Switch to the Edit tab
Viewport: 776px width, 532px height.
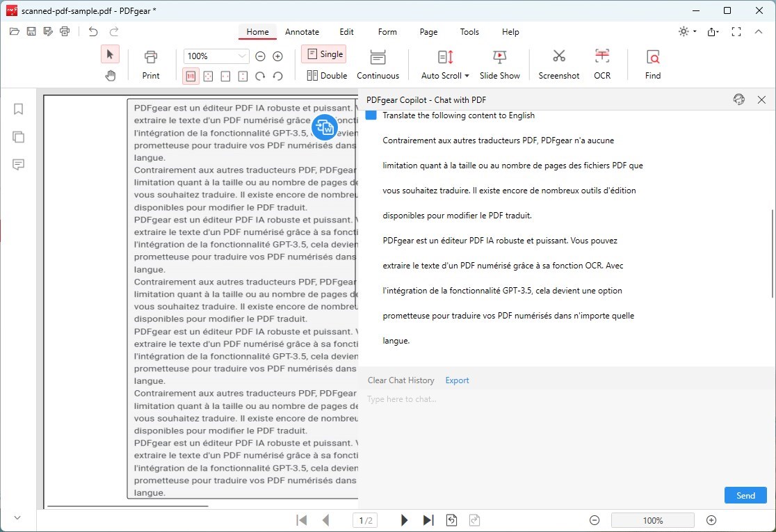[346, 32]
